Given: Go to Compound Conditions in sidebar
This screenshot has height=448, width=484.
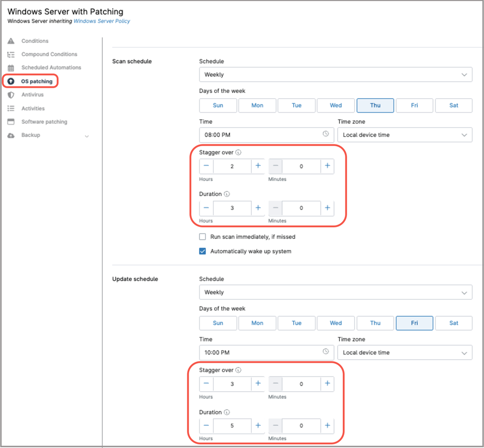Looking at the screenshot, I should click(x=49, y=54).
